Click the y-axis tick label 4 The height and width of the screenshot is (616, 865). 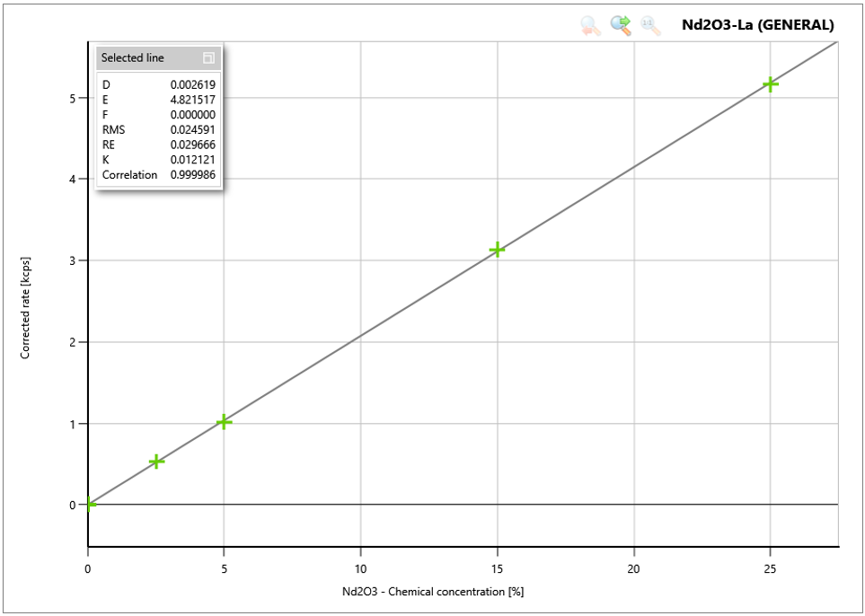click(x=72, y=180)
